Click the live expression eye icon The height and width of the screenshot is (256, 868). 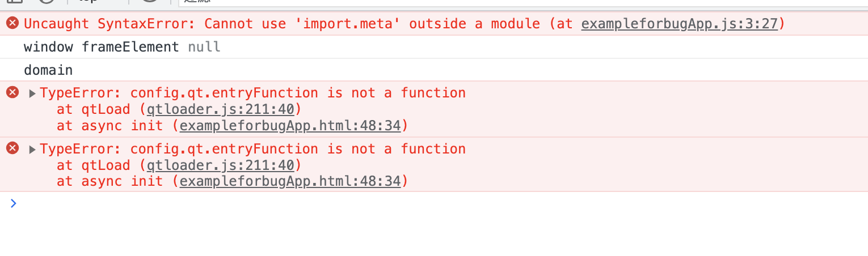(149, 2)
